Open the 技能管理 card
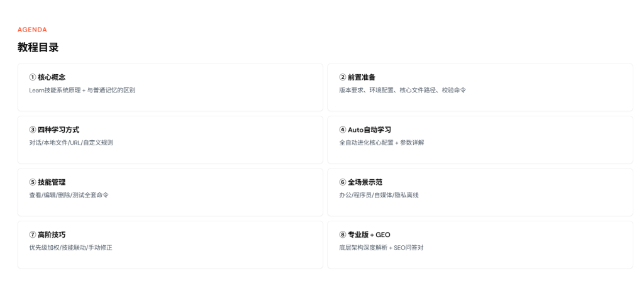The image size is (644, 283). point(170,192)
